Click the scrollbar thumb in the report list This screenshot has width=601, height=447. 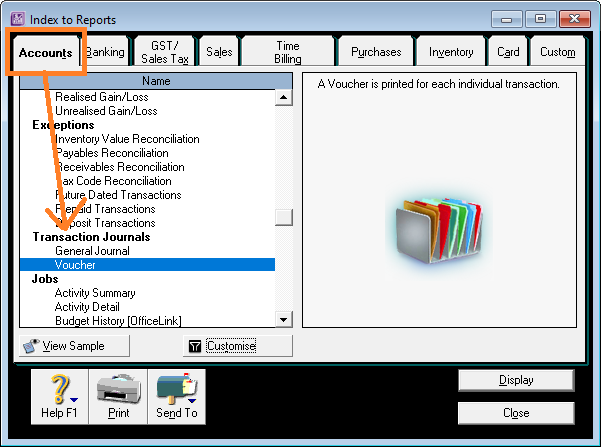point(284,217)
